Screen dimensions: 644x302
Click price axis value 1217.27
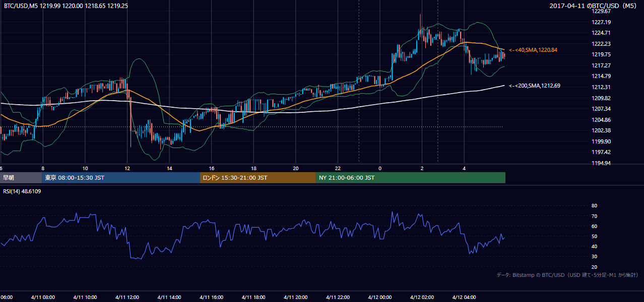tap(602, 65)
